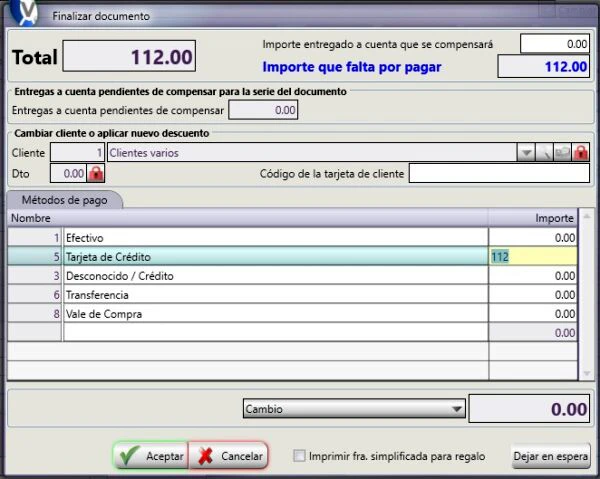
Task: Click the red X Cancelar button
Action: (228, 456)
